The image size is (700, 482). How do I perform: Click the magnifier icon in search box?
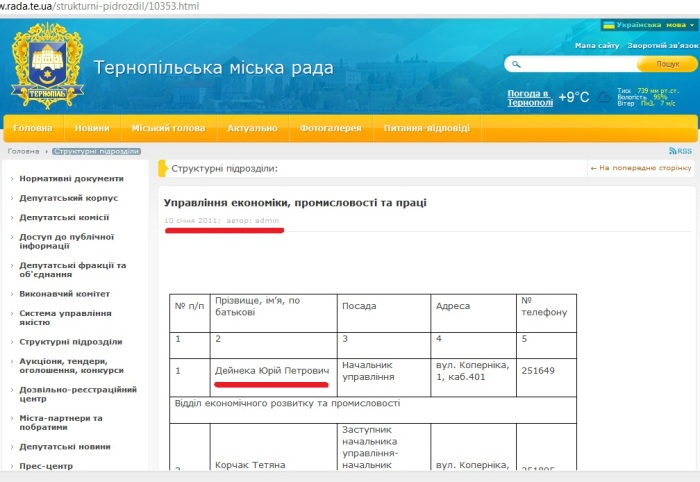pyautogui.click(x=516, y=64)
